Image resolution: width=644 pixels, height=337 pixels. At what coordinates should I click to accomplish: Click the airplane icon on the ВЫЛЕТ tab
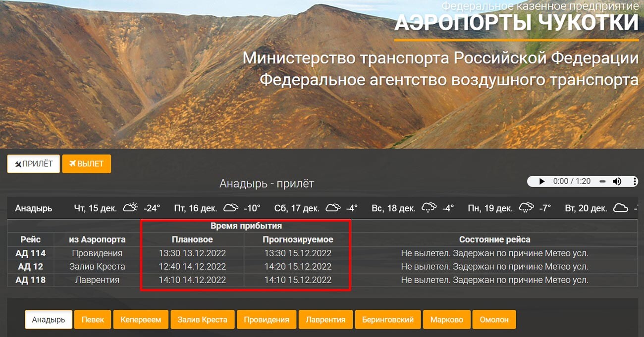pyautogui.click(x=72, y=163)
